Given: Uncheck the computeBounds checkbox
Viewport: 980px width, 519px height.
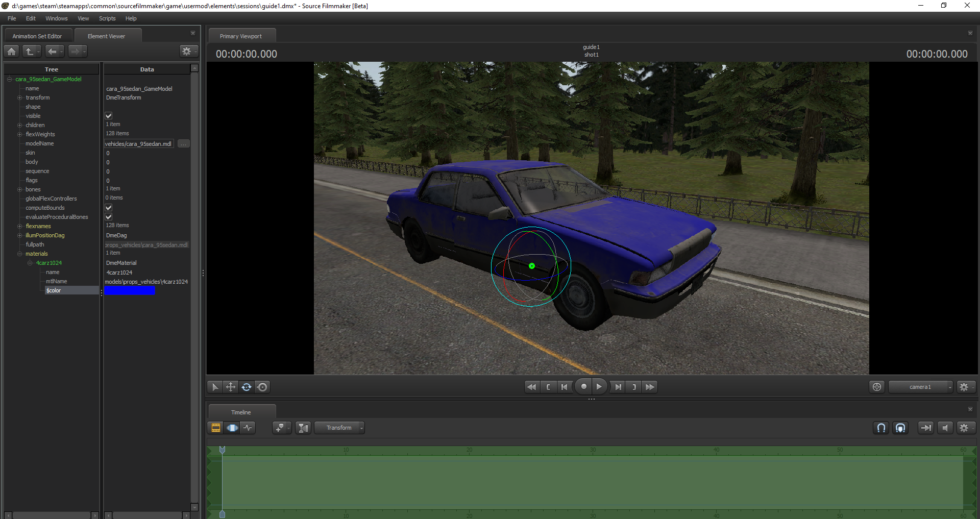Looking at the screenshot, I should (x=109, y=208).
